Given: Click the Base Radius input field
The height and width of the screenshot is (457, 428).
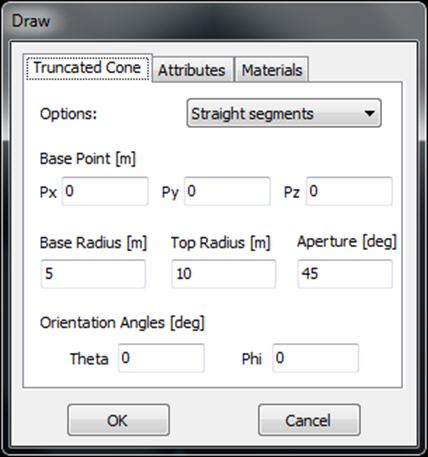Looking at the screenshot, I should [x=93, y=274].
